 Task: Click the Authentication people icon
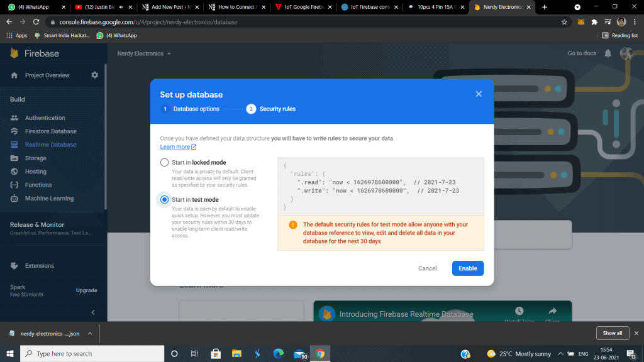click(x=14, y=118)
